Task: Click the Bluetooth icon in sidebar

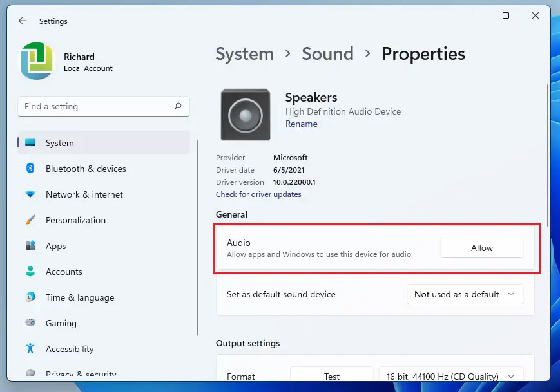Action: pyautogui.click(x=30, y=168)
